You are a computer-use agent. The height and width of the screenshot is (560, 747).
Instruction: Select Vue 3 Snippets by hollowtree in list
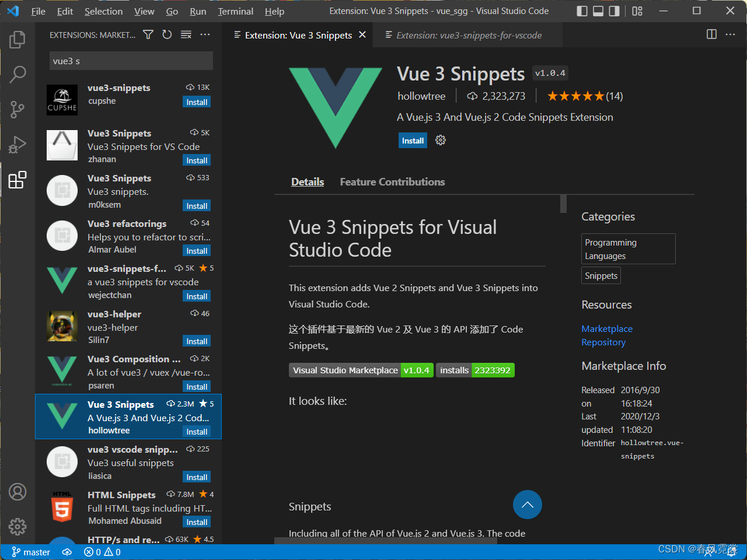tap(128, 416)
